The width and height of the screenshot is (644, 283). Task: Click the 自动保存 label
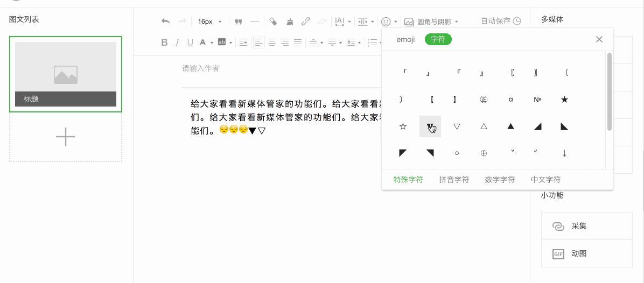[x=495, y=21]
